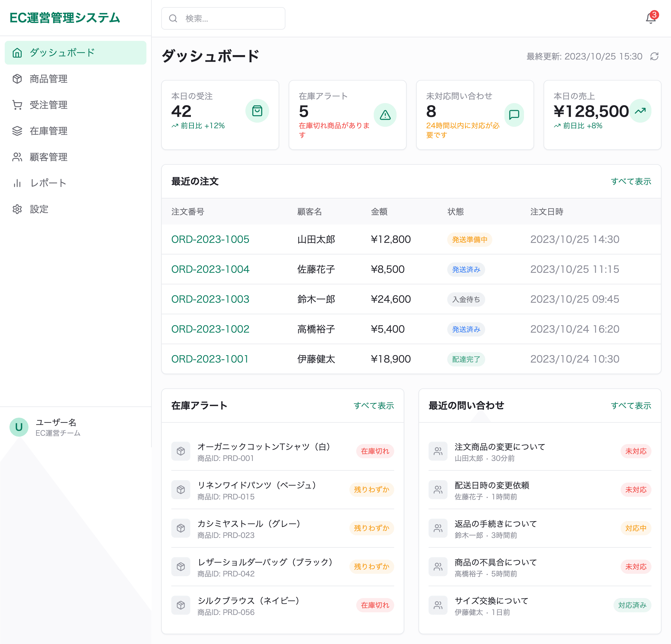Click the chat bubble icon in 未対応問い合わせ card
The height and width of the screenshot is (644, 671).
pos(514,115)
